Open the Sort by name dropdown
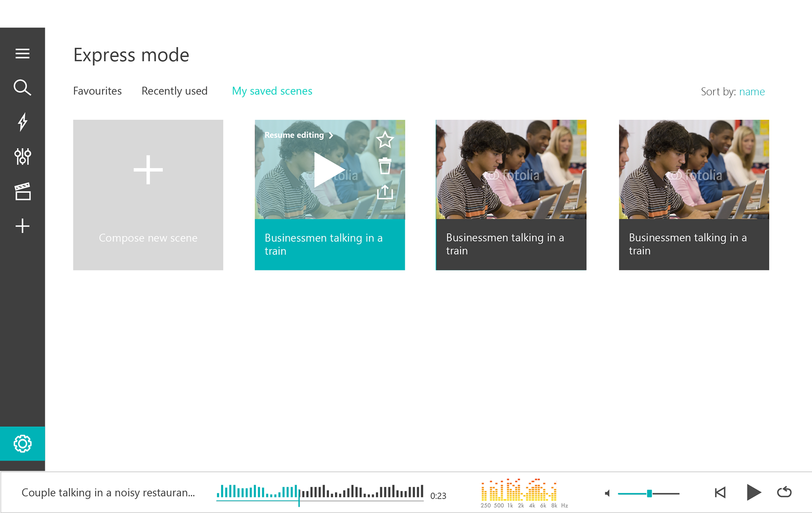The image size is (812, 513). [752, 92]
